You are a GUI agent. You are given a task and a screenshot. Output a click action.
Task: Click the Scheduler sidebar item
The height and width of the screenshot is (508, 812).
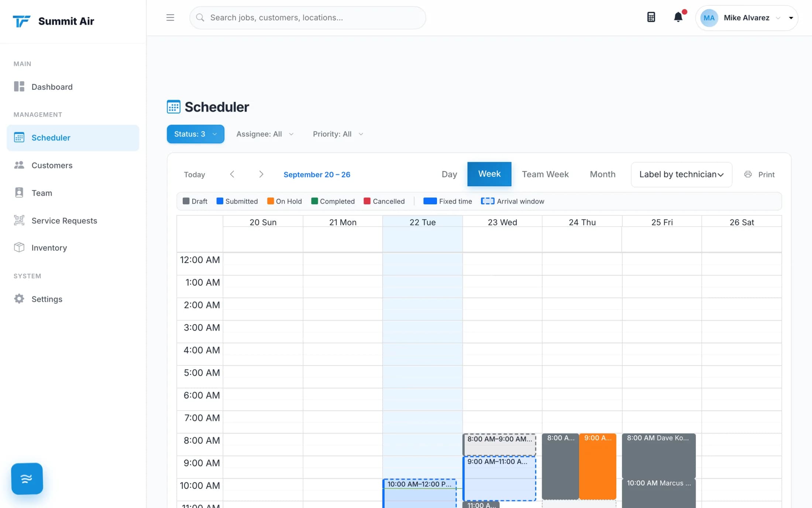coord(73,137)
